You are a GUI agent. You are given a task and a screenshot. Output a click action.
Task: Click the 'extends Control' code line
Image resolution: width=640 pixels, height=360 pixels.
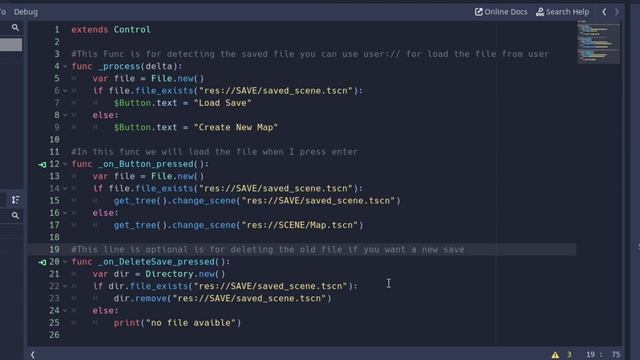[x=111, y=30]
